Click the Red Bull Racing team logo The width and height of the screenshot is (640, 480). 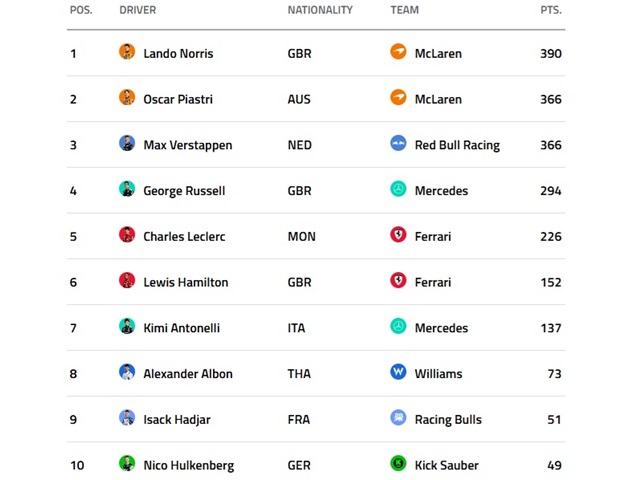coord(398,144)
